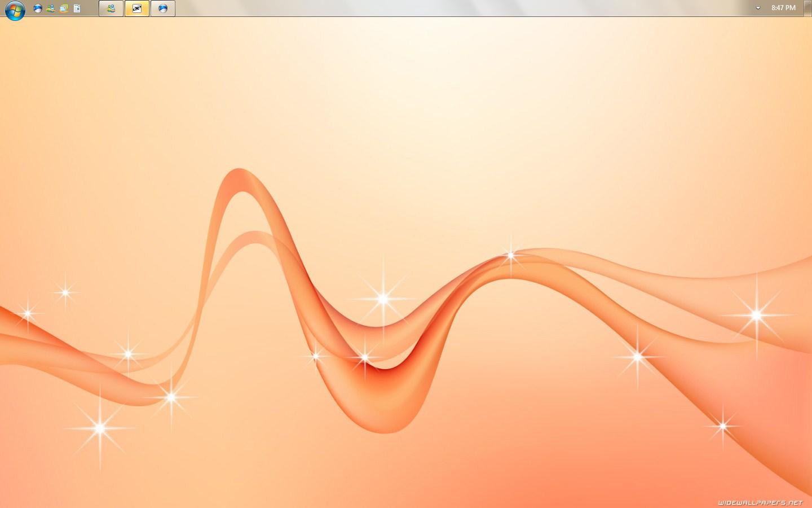Viewport: 812px width, 508px height.
Task: Select the highlighted active taskbar window button
Action: pos(137,8)
